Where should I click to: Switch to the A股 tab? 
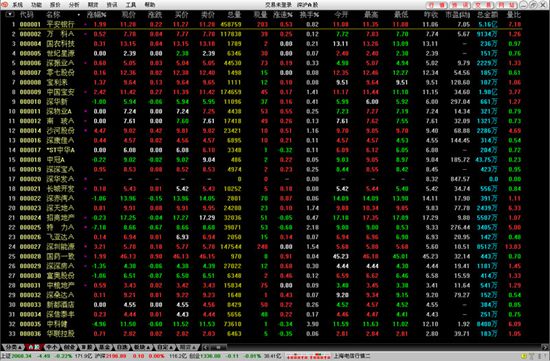pos(34,347)
